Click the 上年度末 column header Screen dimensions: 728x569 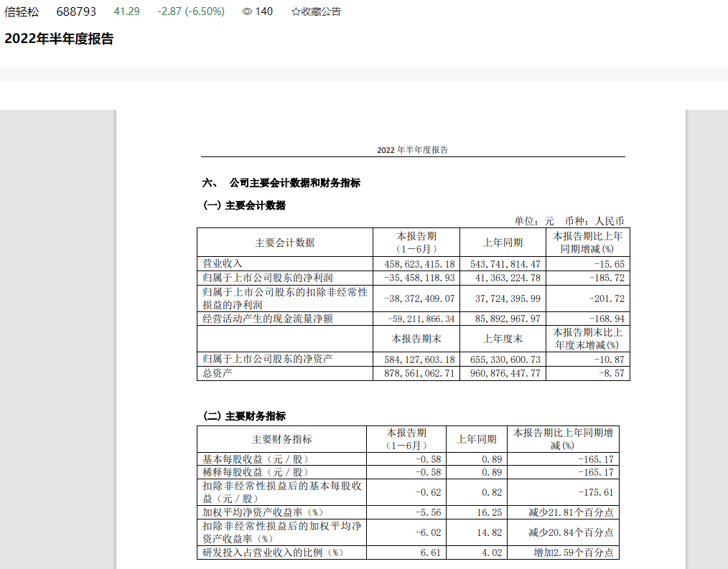point(503,339)
